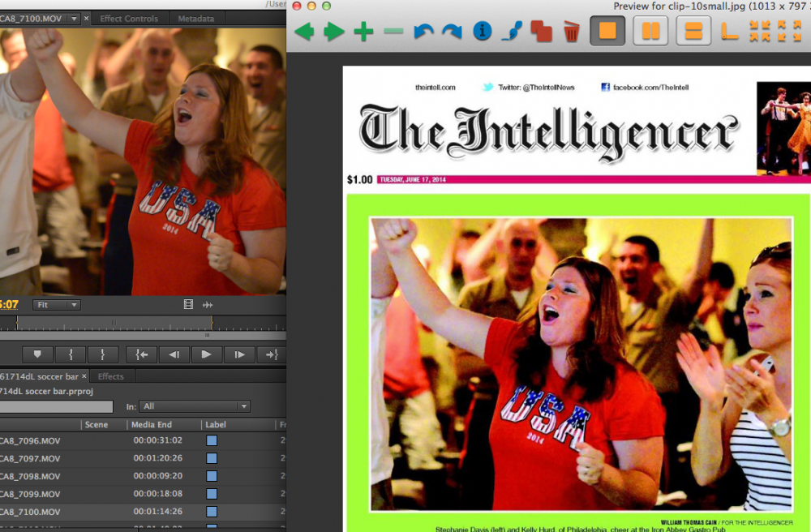Click the source monitor video frame
The width and height of the screenshot is (811, 532).
tap(143, 162)
